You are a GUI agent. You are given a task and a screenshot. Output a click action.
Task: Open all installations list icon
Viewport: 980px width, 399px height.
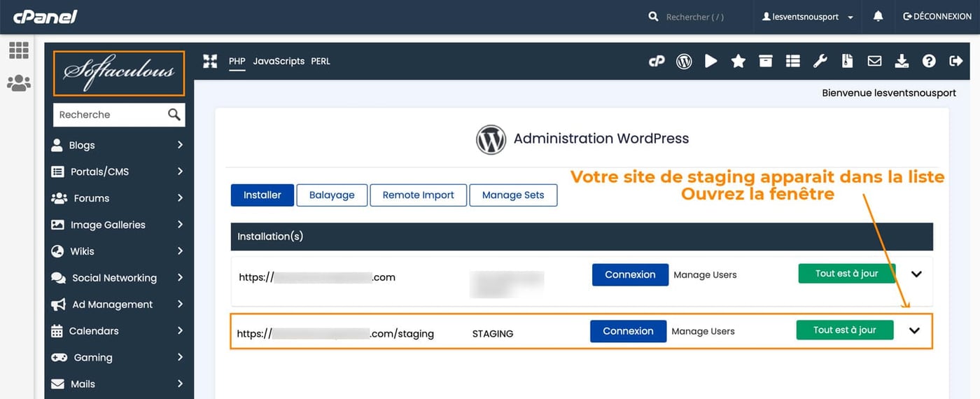[x=792, y=62]
